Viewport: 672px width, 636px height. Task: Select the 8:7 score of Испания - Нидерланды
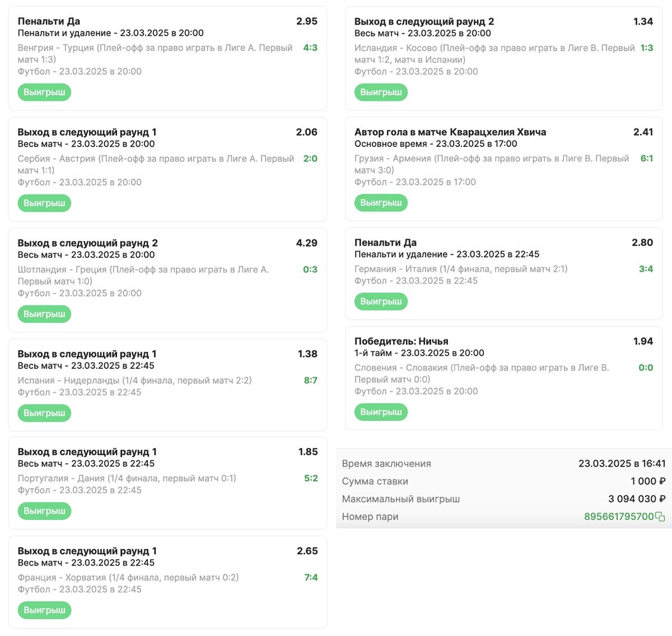[x=311, y=380]
